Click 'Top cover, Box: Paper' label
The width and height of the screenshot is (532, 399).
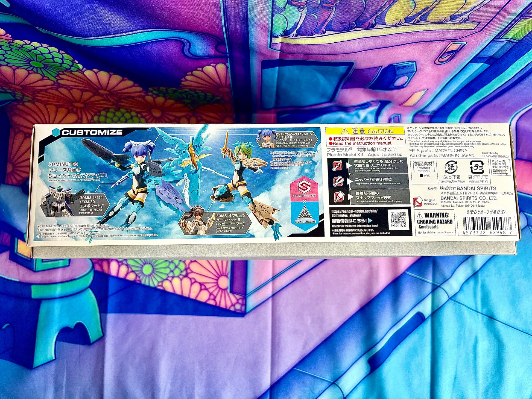[452, 181]
